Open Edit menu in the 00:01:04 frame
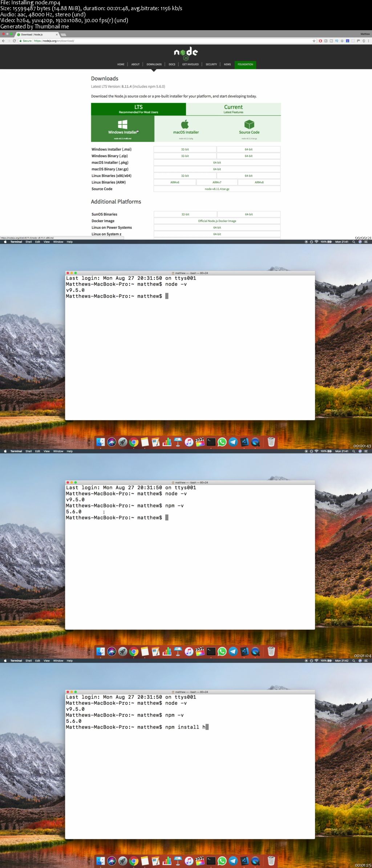 click(x=38, y=451)
